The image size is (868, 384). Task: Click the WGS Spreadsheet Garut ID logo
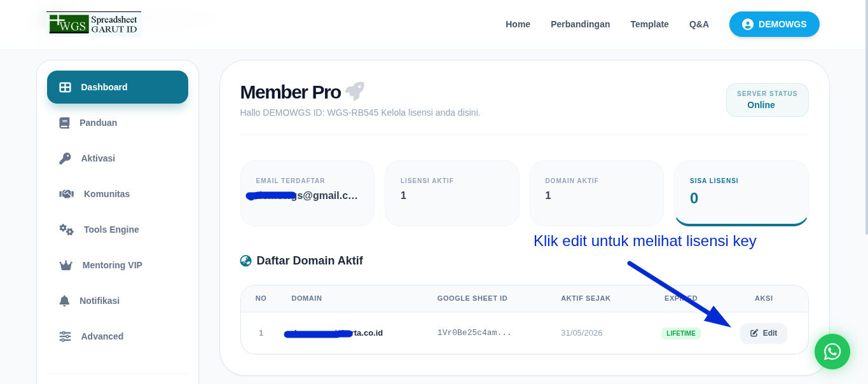click(x=94, y=24)
